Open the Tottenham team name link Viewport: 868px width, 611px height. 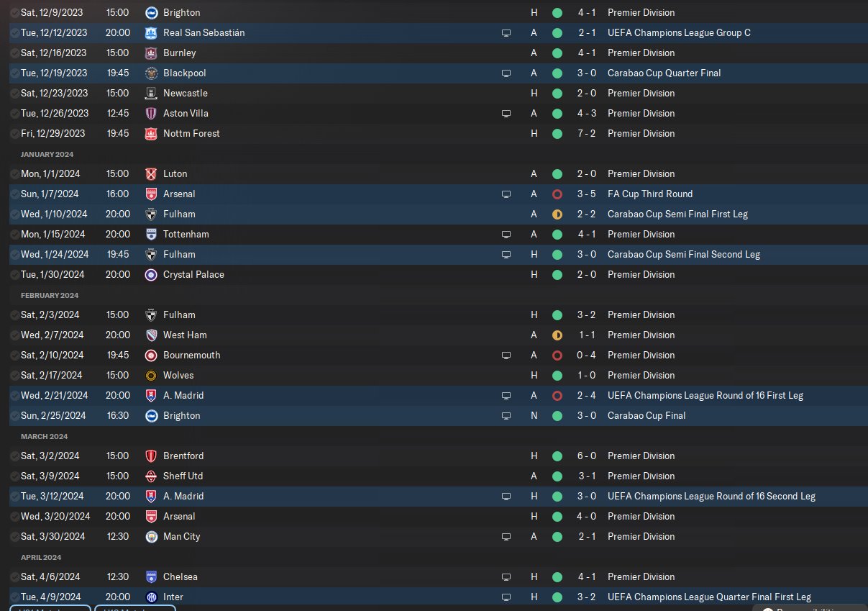pyautogui.click(x=186, y=234)
